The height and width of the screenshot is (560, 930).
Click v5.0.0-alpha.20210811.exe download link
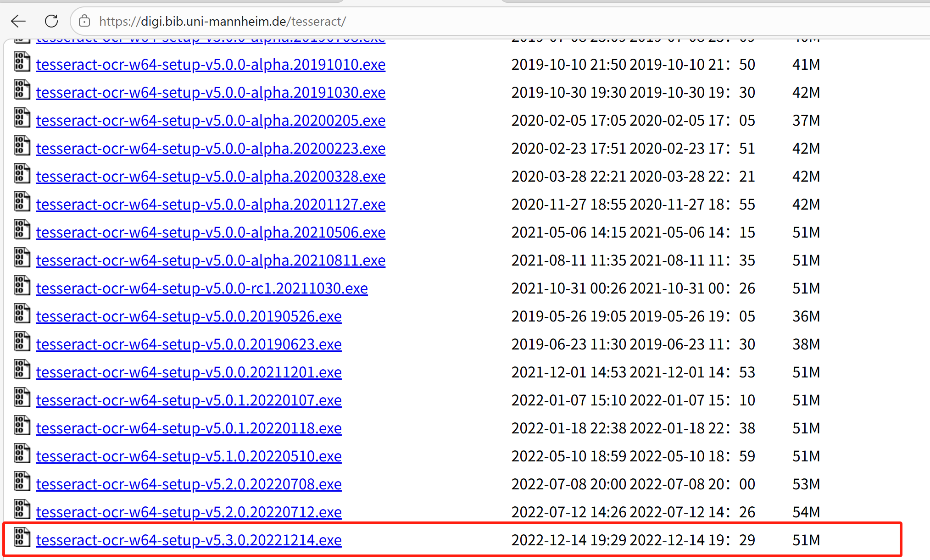coord(211,261)
